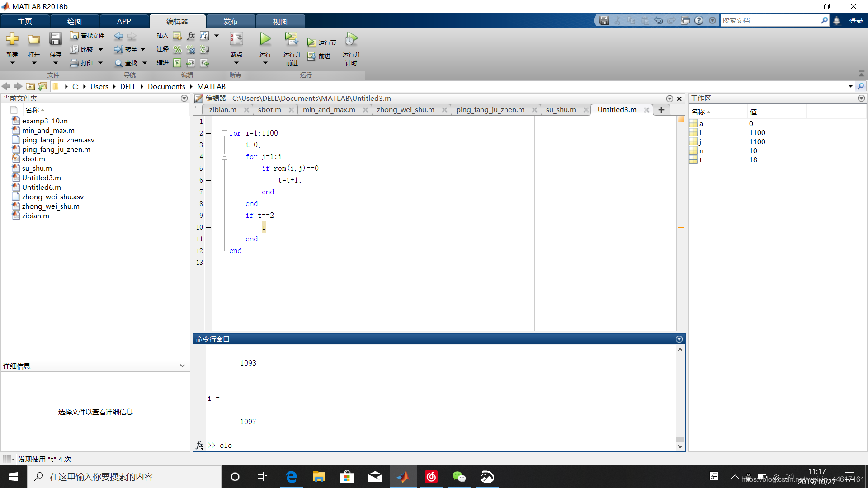The height and width of the screenshot is (488, 868).
Task: Open Command Window panel actions dropdown
Action: click(679, 339)
